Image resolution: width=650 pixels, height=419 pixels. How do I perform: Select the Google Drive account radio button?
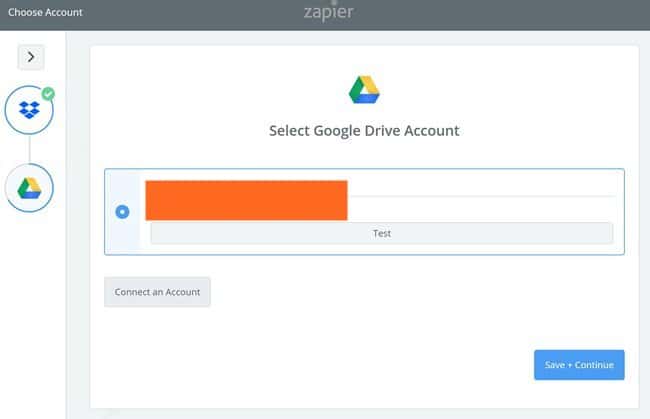tap(123, 212)
